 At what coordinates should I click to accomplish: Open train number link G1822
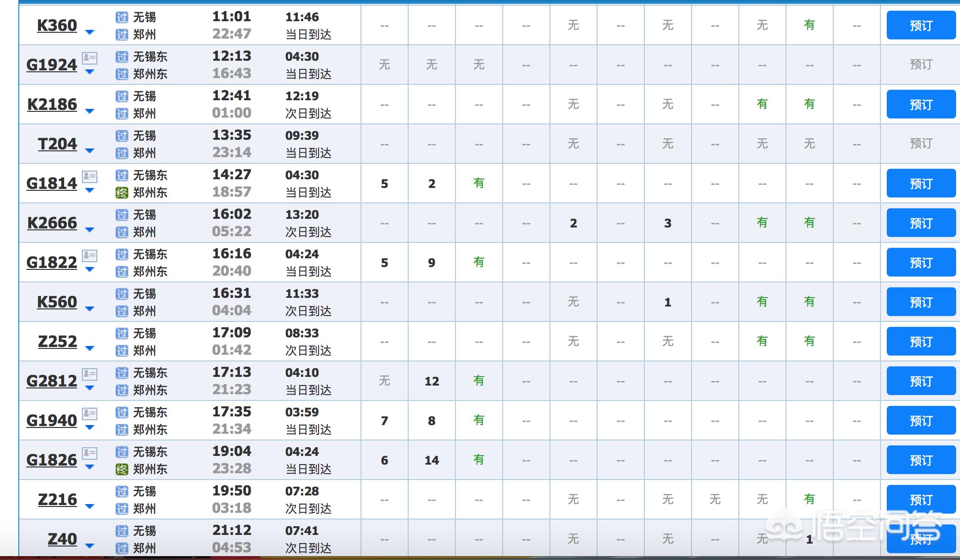coord(52,263)
